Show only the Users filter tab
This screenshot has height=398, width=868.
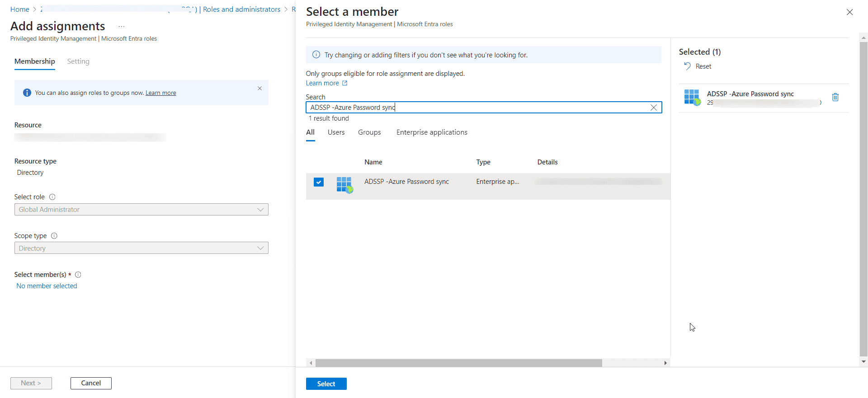point(336,132)
